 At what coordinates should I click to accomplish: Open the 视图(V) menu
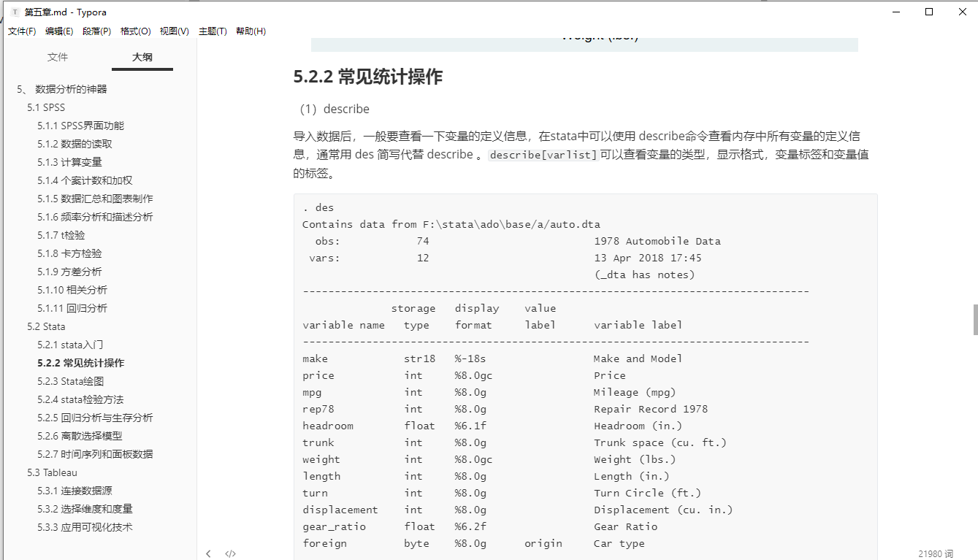click(175, 31)
